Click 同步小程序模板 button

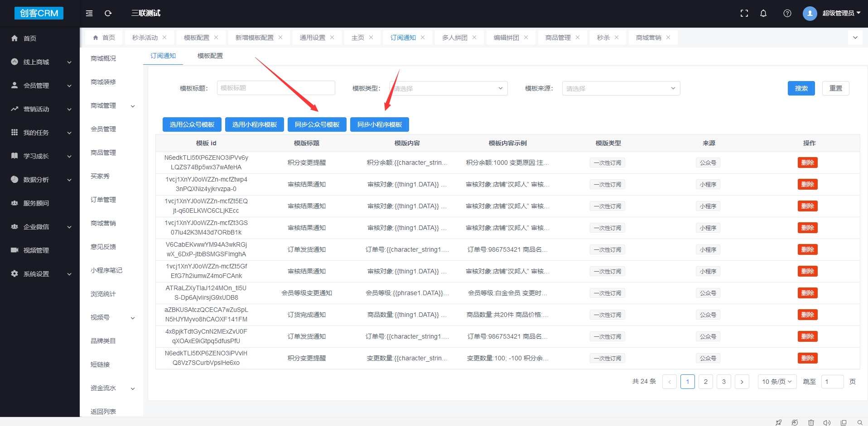(x=380, y=124)
